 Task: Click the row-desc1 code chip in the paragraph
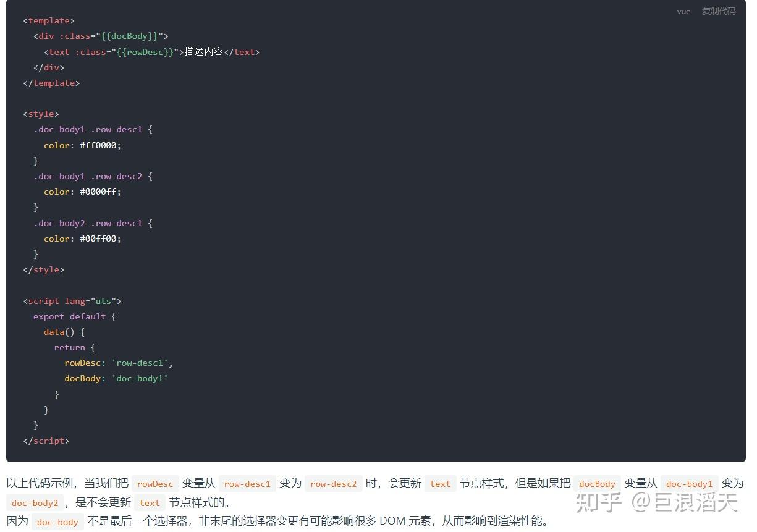(247, 483)
